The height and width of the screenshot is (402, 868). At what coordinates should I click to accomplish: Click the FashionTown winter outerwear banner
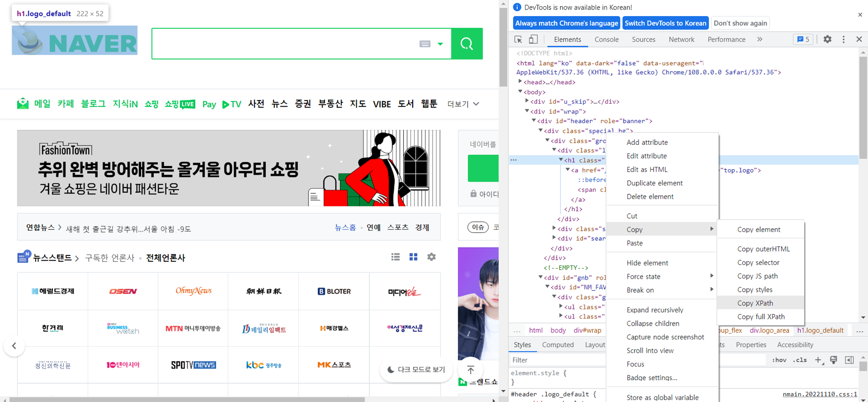click(x=229, y=168)
